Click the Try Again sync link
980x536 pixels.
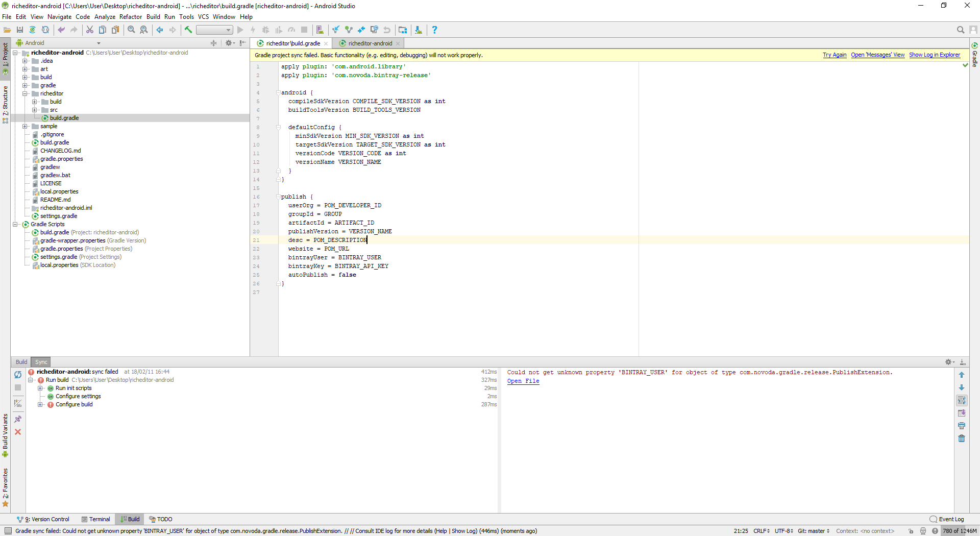[835, 55]
